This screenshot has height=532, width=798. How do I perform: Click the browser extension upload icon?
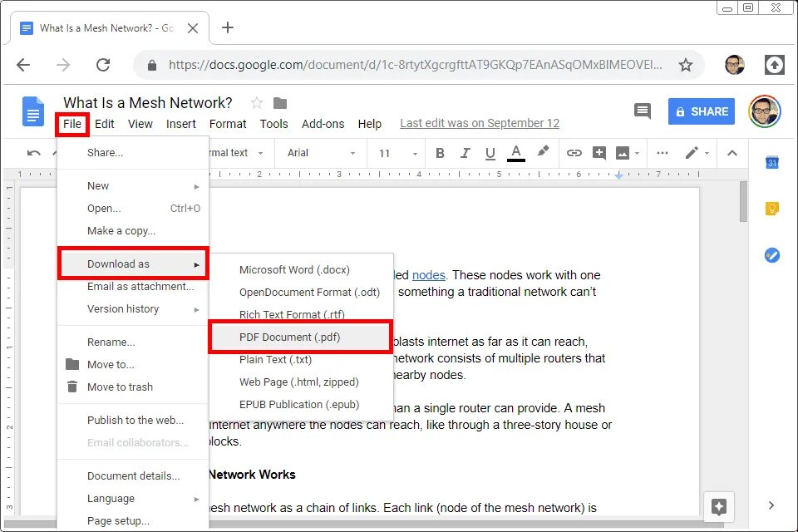pos(775,65)
